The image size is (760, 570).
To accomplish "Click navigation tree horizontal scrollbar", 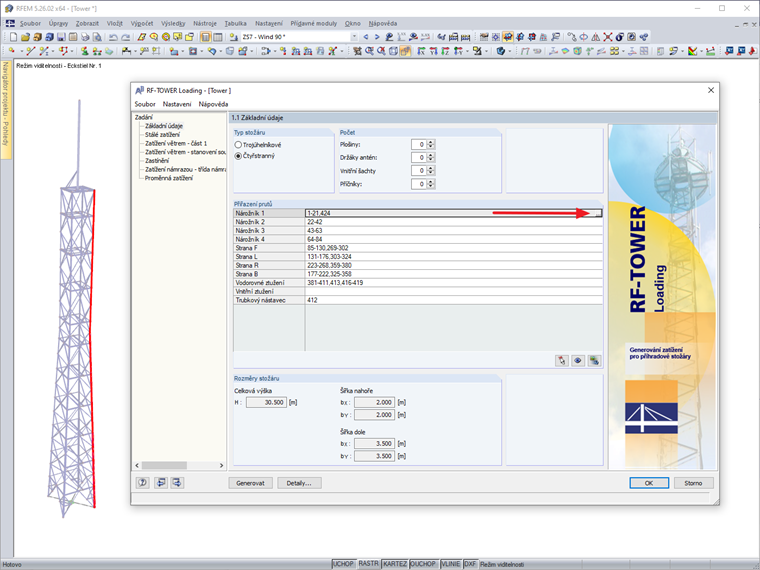I will [x=164, y=465].
